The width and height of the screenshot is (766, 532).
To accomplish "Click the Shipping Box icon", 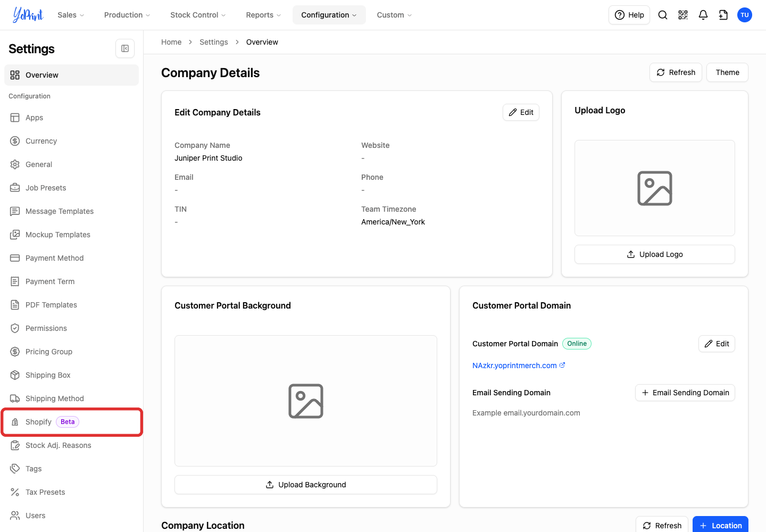I will tap(15, 375).
